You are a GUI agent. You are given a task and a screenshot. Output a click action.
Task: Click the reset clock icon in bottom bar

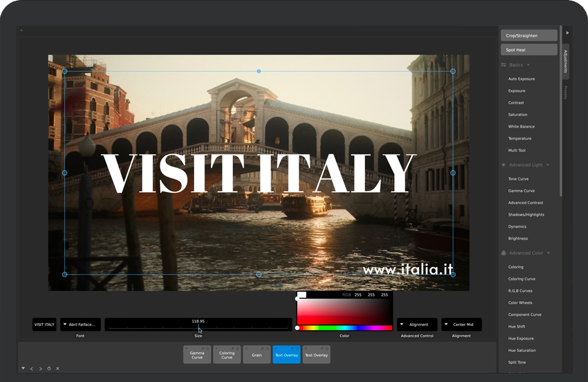point(49,369)
